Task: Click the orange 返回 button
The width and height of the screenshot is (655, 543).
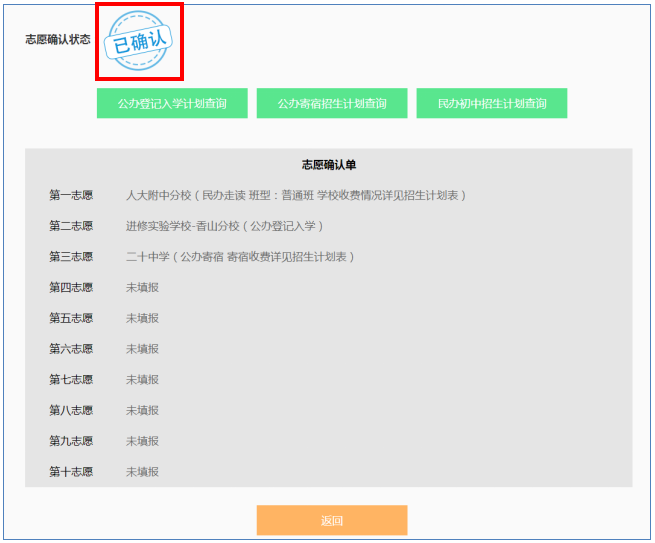Action: [x=332, y=520]
